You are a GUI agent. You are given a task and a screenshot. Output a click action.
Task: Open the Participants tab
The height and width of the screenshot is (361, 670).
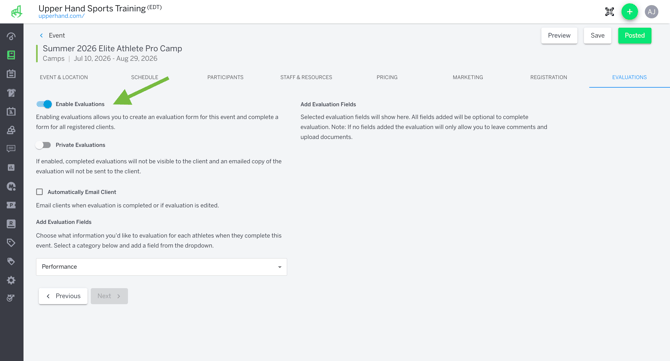[225, 77]
